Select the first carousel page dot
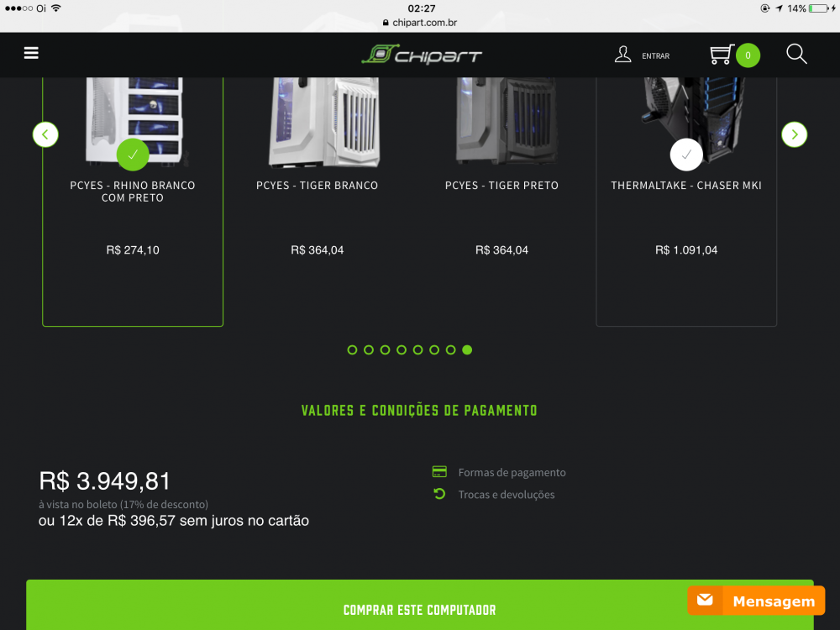The width and height of the screenshot is (840, 630). (x=352, y=349)
